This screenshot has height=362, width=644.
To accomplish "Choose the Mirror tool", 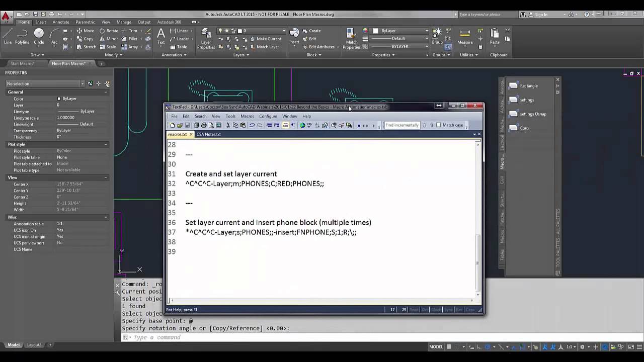I will click(109, 39).
